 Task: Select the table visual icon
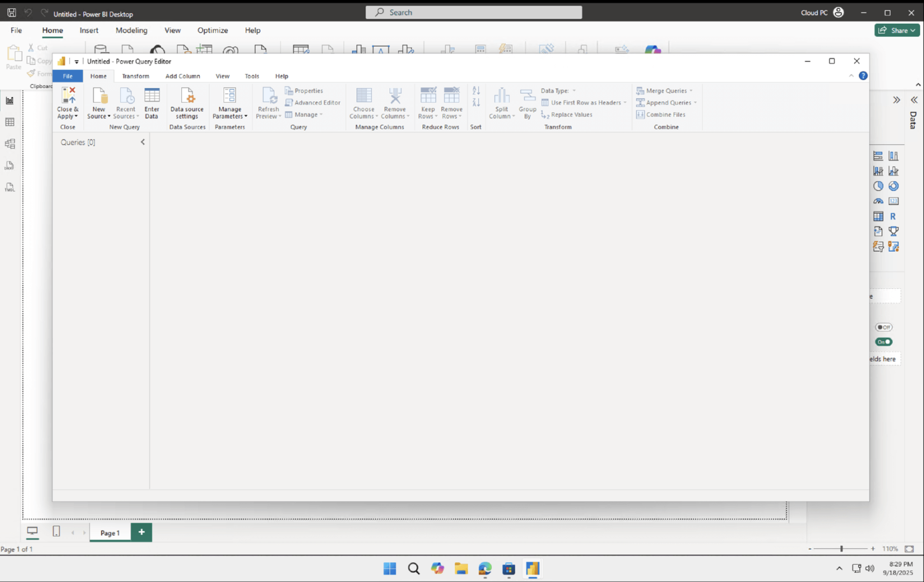click(878, 216)
